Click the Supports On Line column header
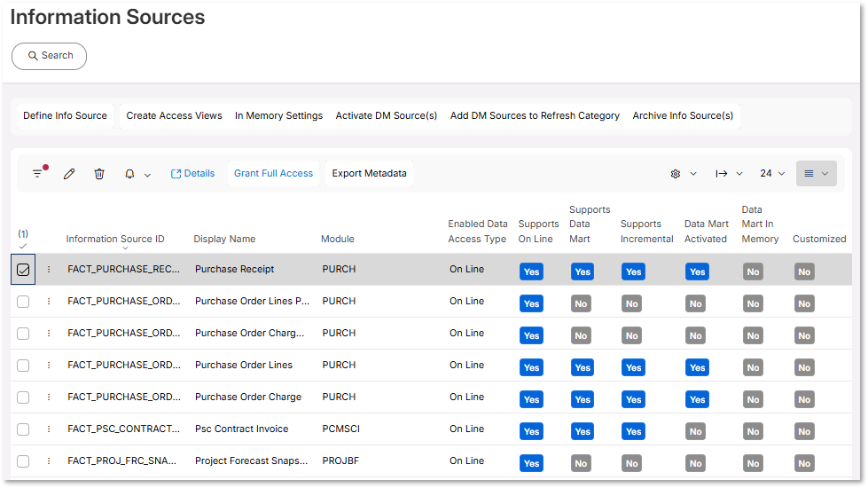Screen dimensions: 868x488 click(538, 231)
